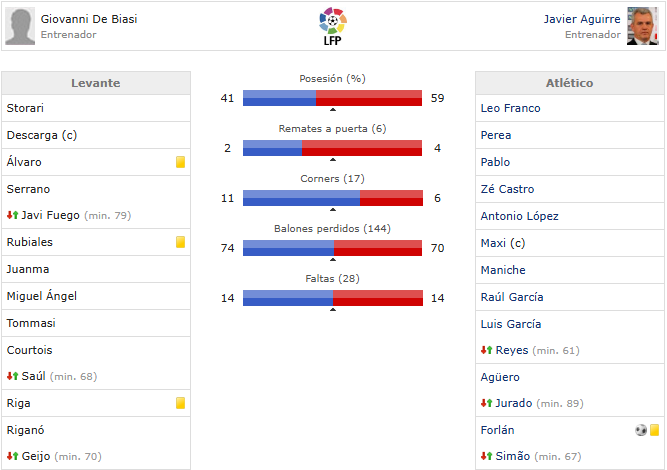Viewport: 667px width, 470px height.
Task: Click Forlán's yellow card icon
Action: click(655, 430)
